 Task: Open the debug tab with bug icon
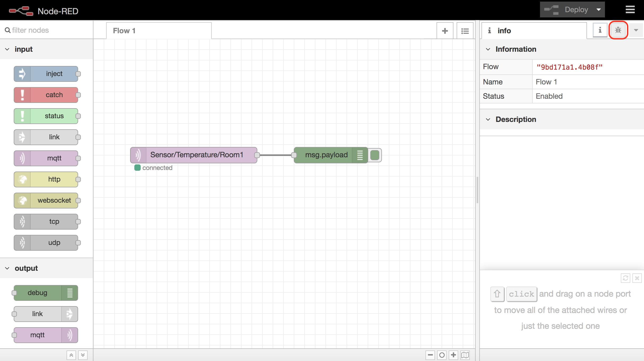(618, 30)
